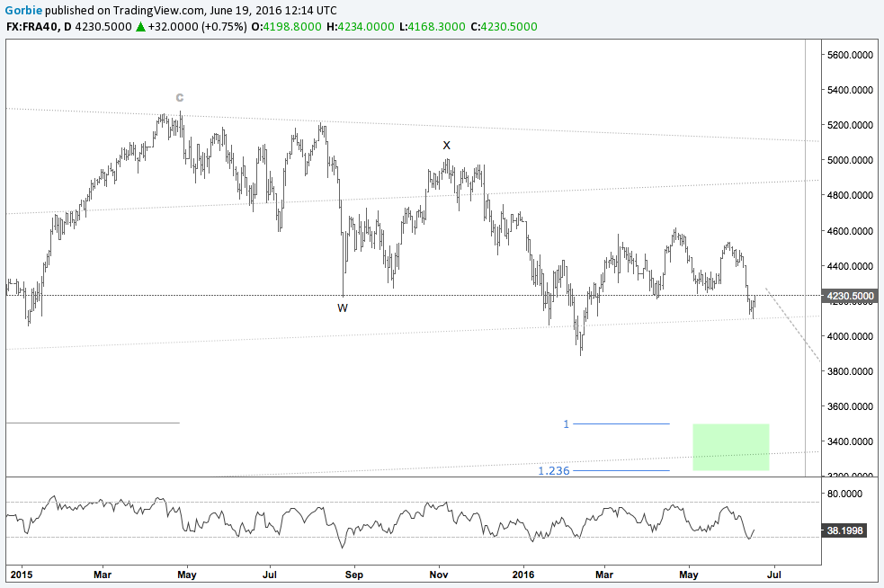This screenshot has height=588, width=884.
Task: Click the 5600.0000 price axis label
Action: click(x=850, y=55)
